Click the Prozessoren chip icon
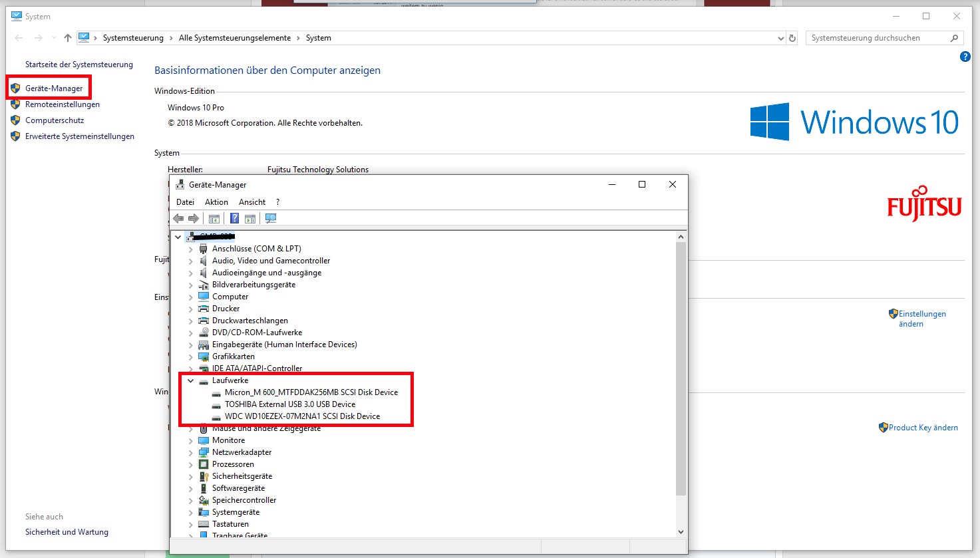The width and height of the screenshot is (980, 558). click(x=204, y=464)
